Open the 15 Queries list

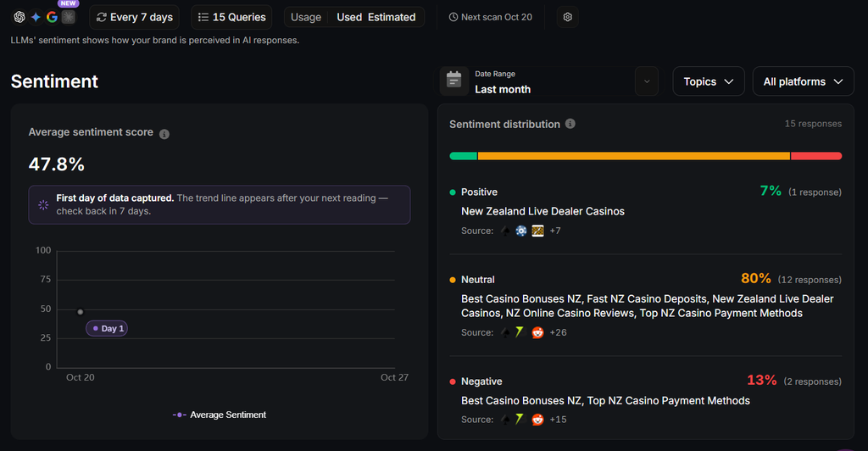(x=231, y=17)
